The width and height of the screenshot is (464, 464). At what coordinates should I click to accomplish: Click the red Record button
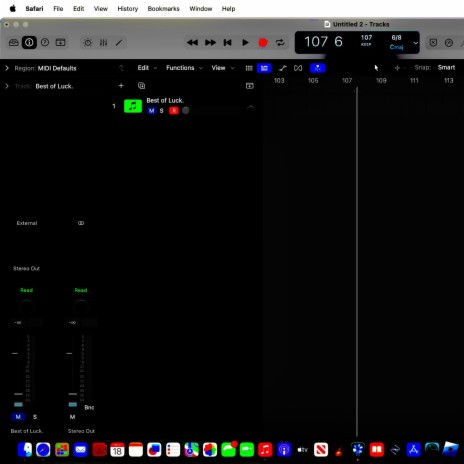[x=263, y=42]
